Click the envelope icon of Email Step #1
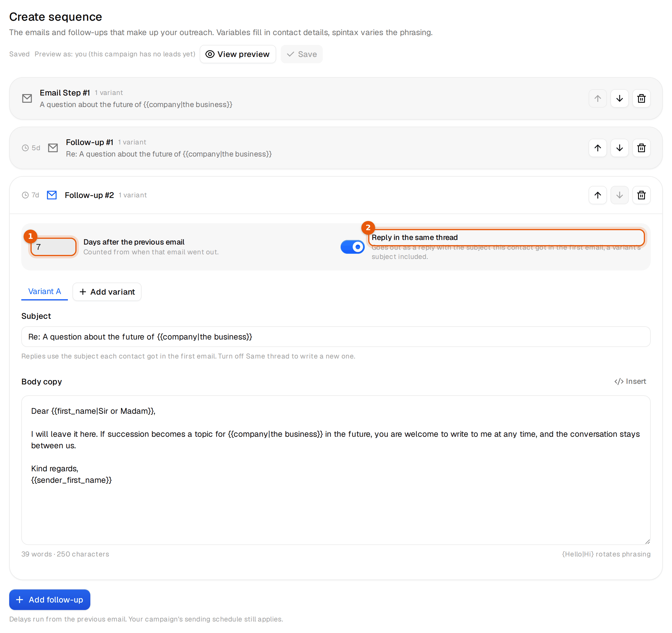 pyautogui.click(x=27, y=98)
